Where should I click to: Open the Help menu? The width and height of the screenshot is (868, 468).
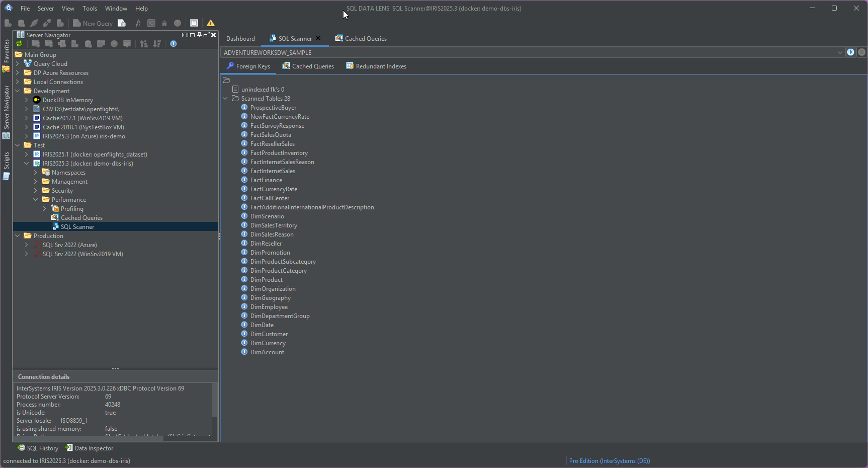click(x=142, y=9)
